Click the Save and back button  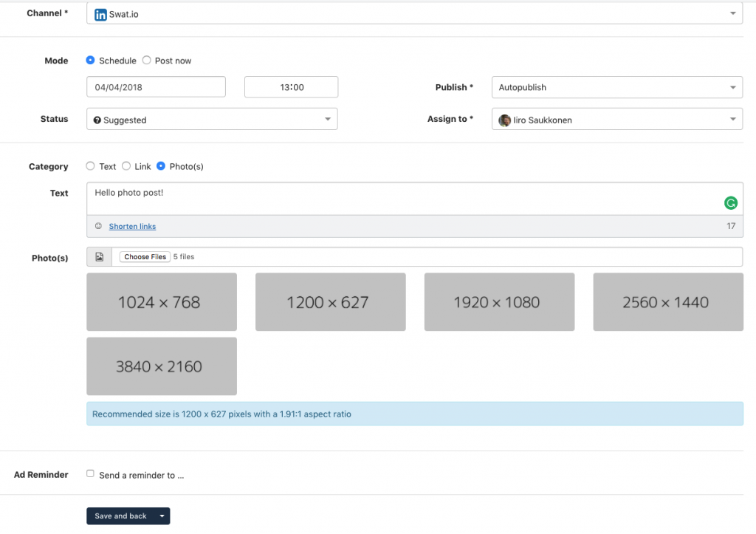pos(120,516)
